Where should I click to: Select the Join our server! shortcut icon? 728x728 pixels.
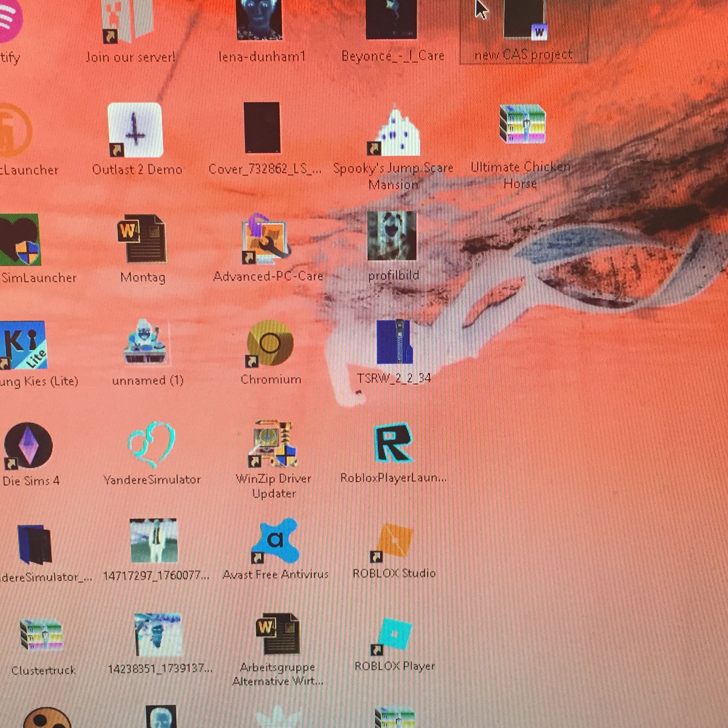(x=127, y=21)
